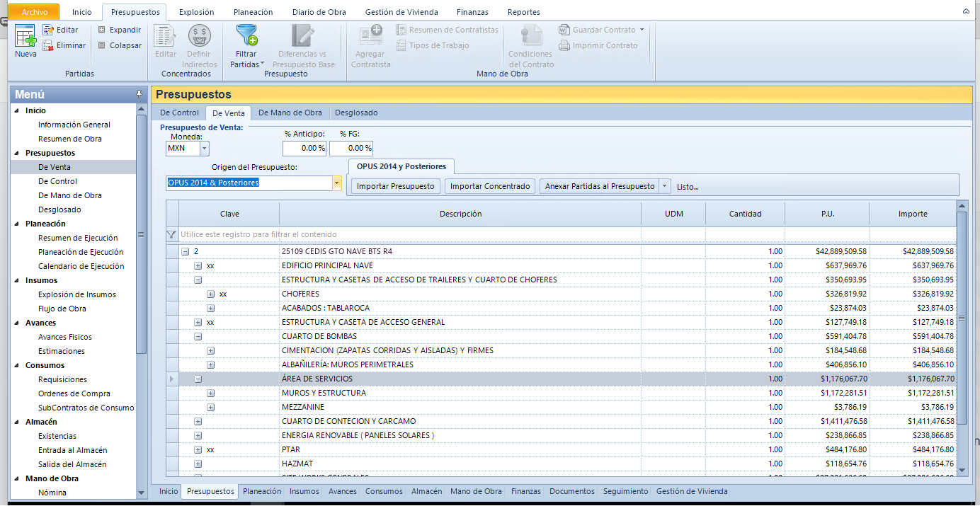The image size is (980, 506).
Task: Click the Guardar Contrato icon
Action: [564, 30]
